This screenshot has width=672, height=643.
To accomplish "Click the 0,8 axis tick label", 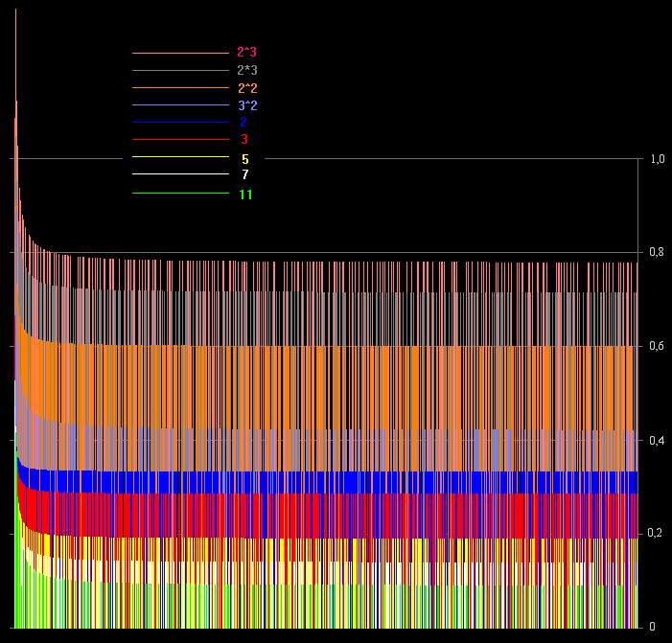I will coord(657,253).
